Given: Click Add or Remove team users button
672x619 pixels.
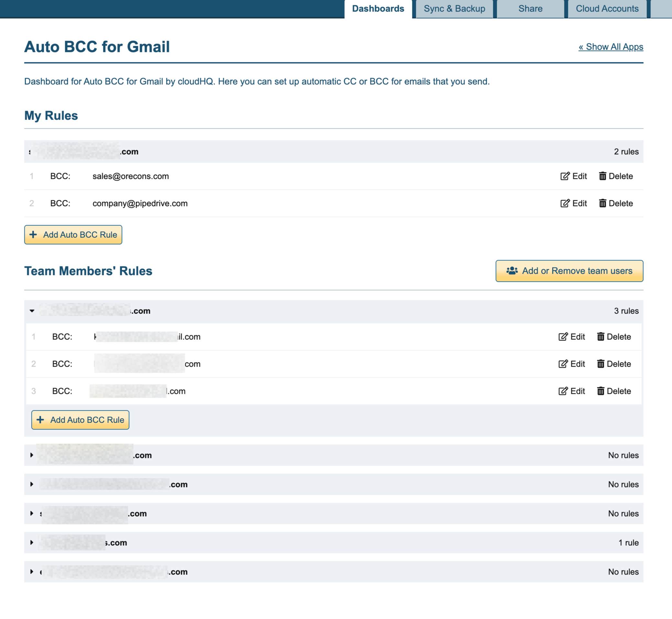Looking at the screenshot, I should pos(569,271).
